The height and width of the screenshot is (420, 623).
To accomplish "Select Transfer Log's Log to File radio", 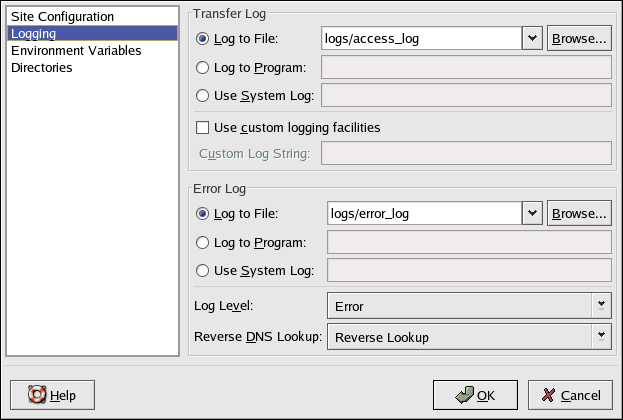I will click(204, 40).
